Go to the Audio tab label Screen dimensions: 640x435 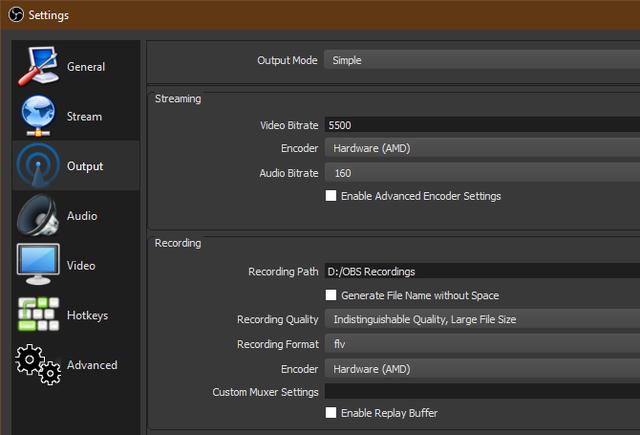point(82,216)
